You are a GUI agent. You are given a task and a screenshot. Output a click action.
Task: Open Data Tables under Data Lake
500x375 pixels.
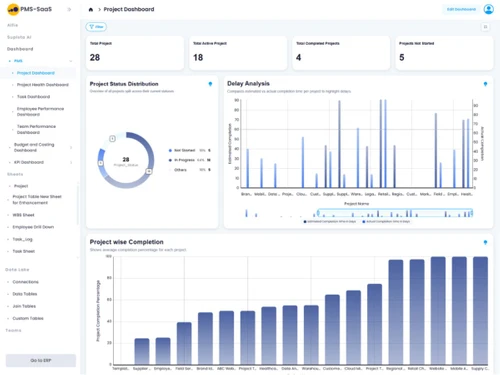click(25, 294)
